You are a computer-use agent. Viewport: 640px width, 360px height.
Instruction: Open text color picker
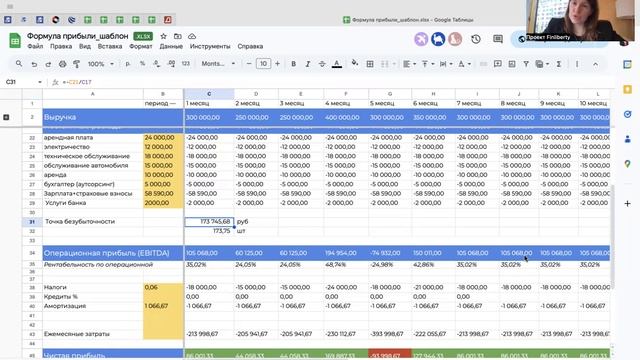(x=337, y=64)
